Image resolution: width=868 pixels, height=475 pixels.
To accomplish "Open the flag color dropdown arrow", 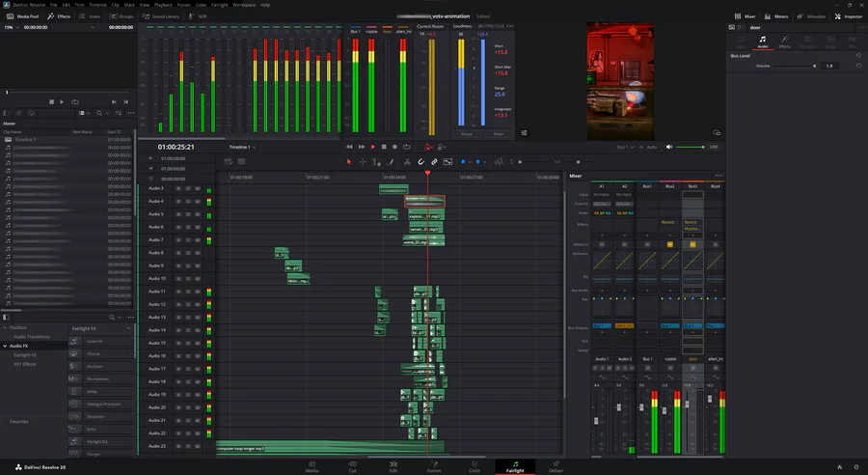I will (x=470, y=162).
